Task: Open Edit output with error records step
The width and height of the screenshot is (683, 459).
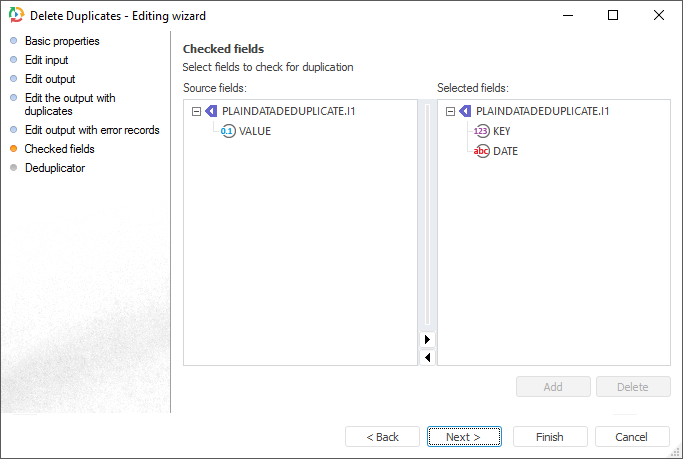Action: [92, 130]
